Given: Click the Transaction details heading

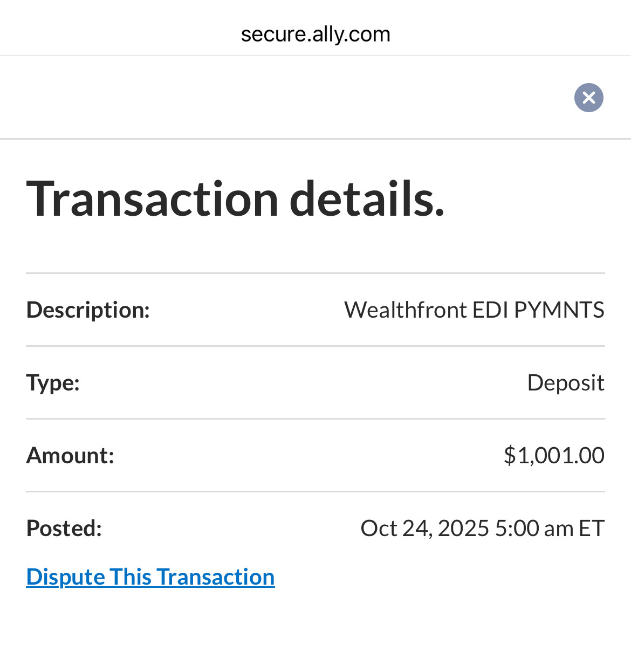Looking at the screenshot, I should tap(236, 200).
